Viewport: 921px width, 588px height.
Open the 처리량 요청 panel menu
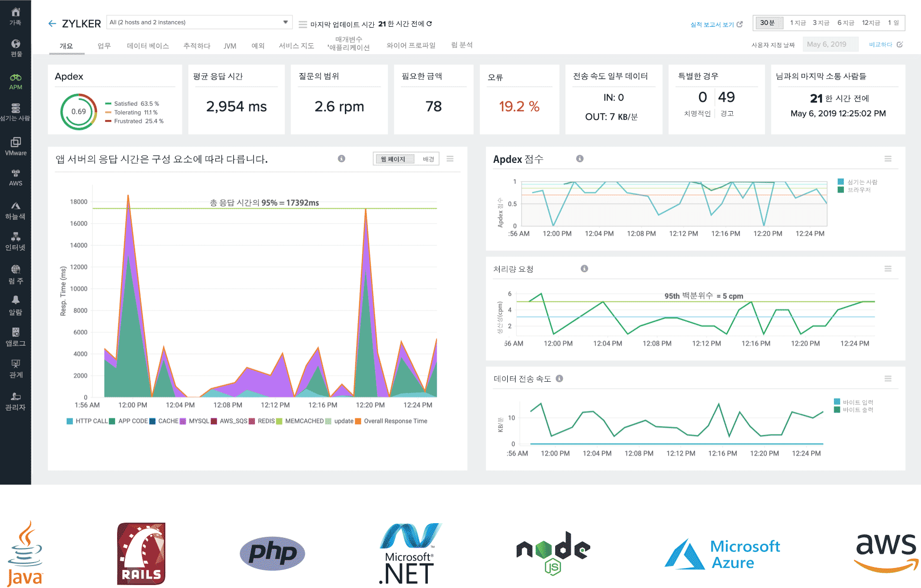888,269
